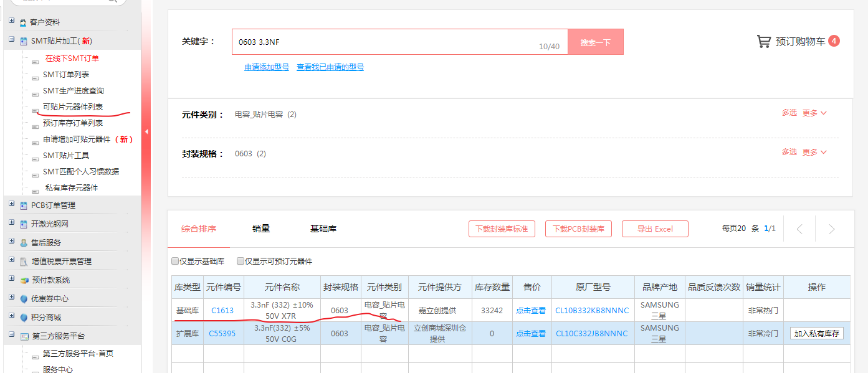
Task: Click the 增值税票开票管理 document icon
Action: click(x=23, y=262)
